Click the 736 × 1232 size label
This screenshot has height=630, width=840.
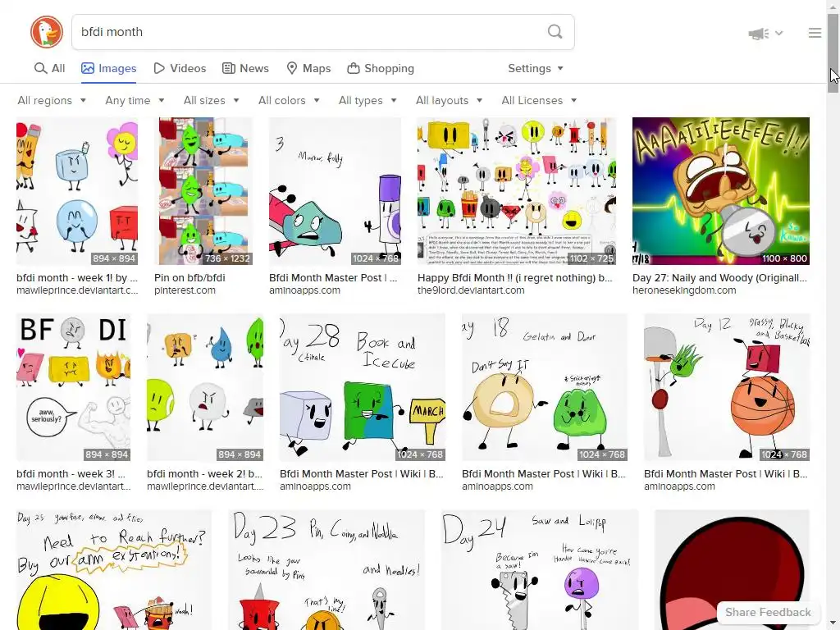coord(227,258)
